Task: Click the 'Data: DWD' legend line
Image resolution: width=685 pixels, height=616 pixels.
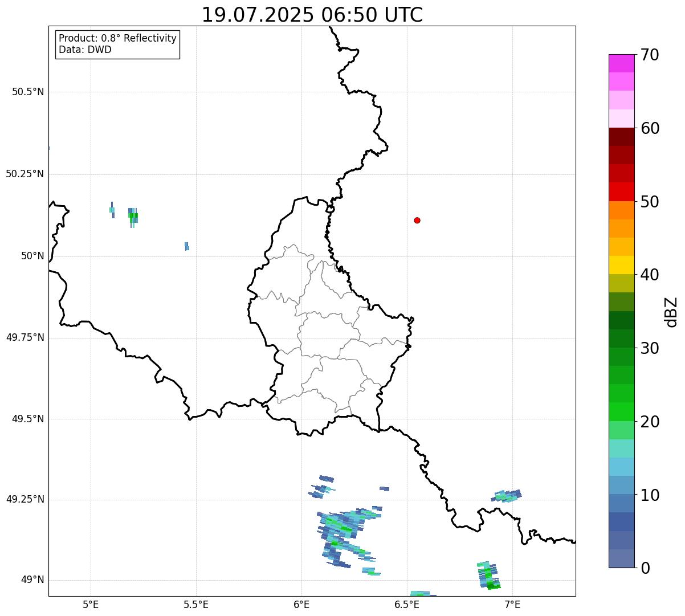Action: 85,50
